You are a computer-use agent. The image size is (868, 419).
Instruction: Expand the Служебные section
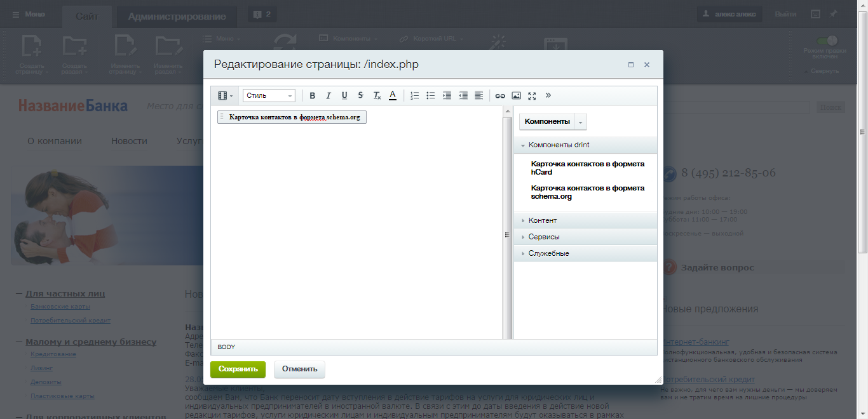[585, 253]
